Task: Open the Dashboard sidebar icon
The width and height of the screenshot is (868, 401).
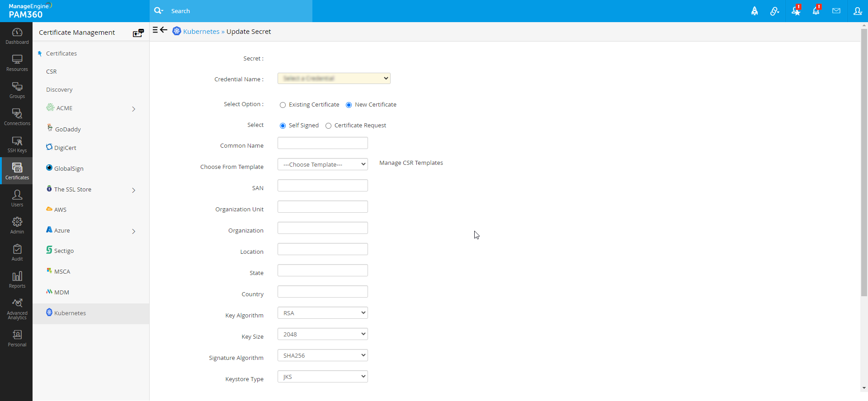Action: click(17, 36)
